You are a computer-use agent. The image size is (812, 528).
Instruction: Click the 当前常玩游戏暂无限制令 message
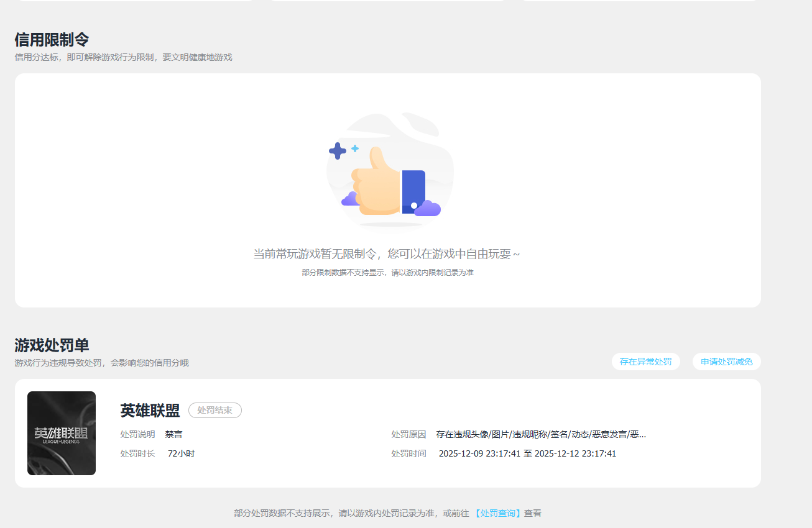point(386,254)
